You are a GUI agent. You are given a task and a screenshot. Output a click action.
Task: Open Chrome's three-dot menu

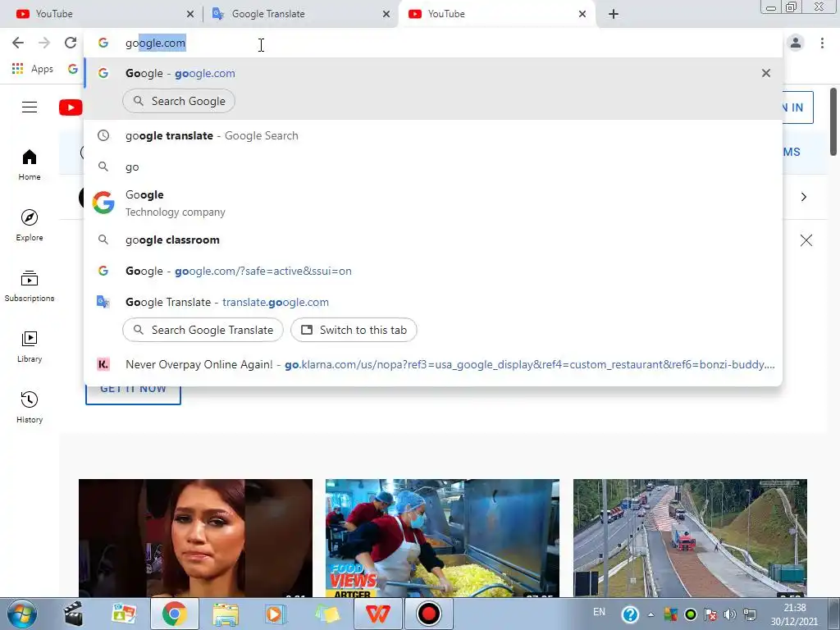point(822,43)
